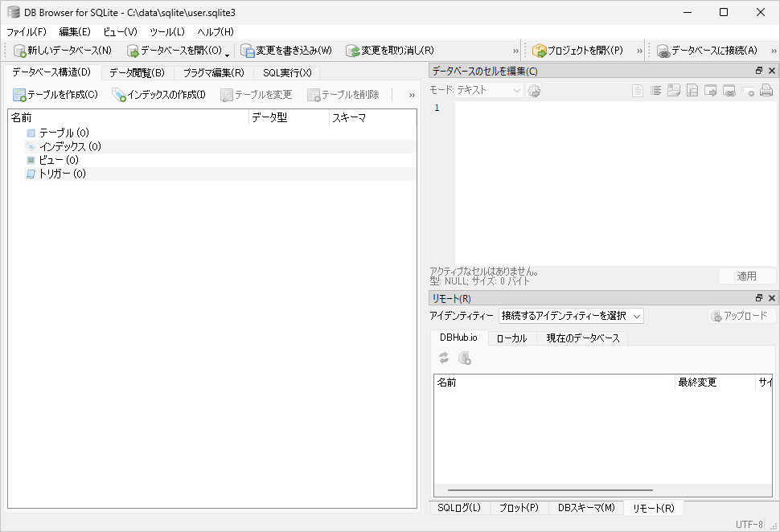Screen dimensions: 780x532
Task: Click Write Changes (変更を書き込み) toolbar button
Action: [x=286, y=50]
